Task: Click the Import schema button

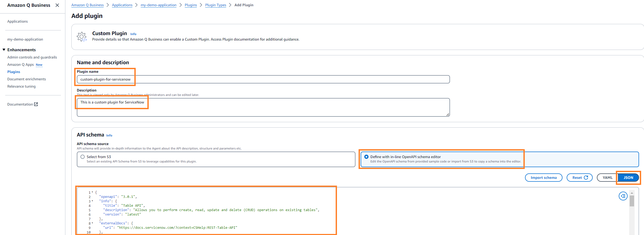Action: click(543, 177)
